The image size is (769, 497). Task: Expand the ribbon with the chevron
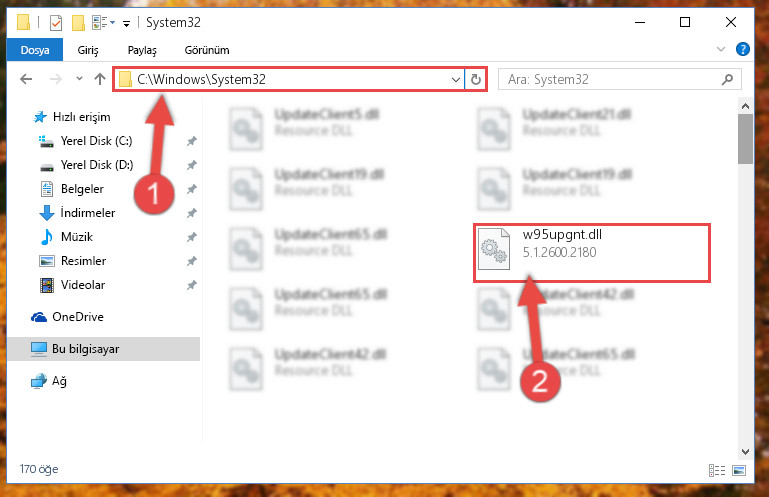[720, 49]
